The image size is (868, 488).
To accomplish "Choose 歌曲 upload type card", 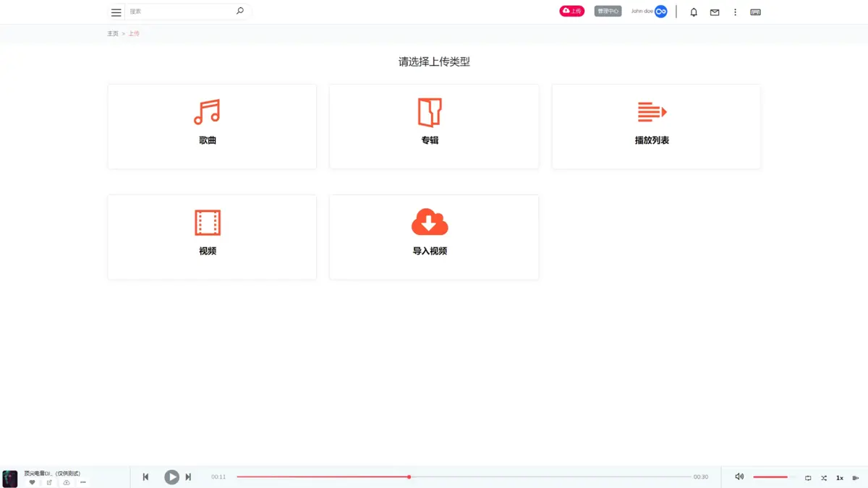I will click(212, 127).
